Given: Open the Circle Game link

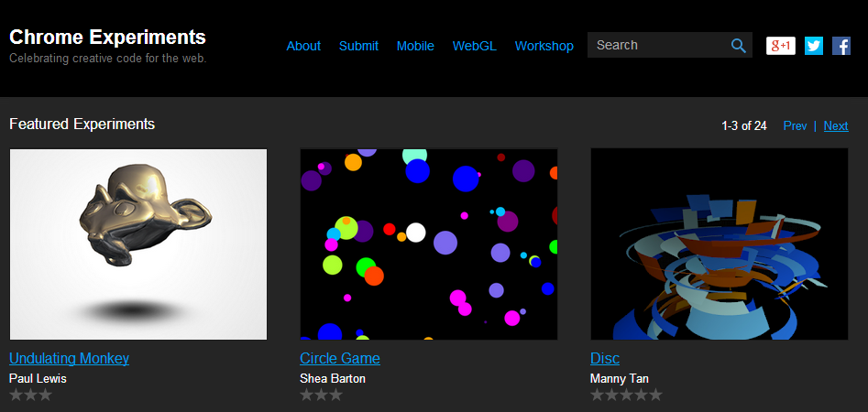Looking at the screenshot, I should pyautogui.click(x=340, y=358).
